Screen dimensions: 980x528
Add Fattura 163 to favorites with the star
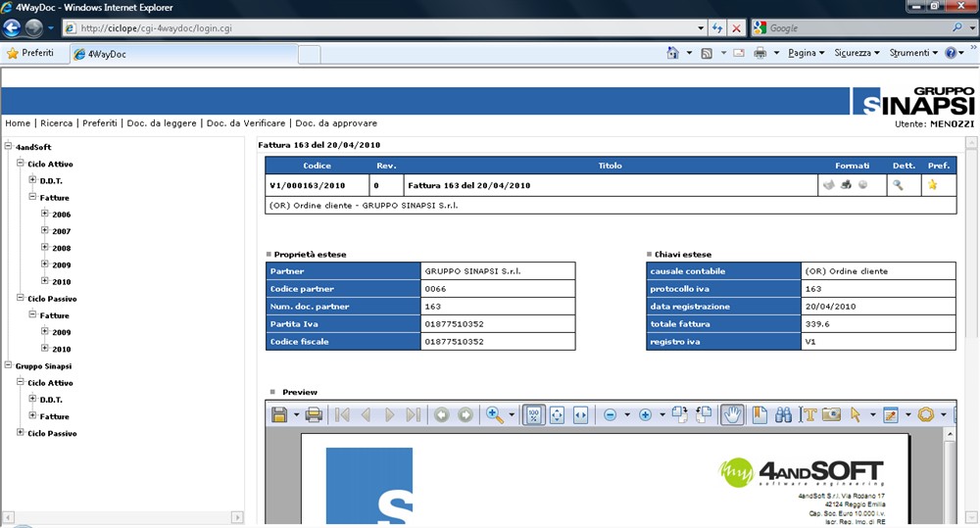click(x=933, y=184)
